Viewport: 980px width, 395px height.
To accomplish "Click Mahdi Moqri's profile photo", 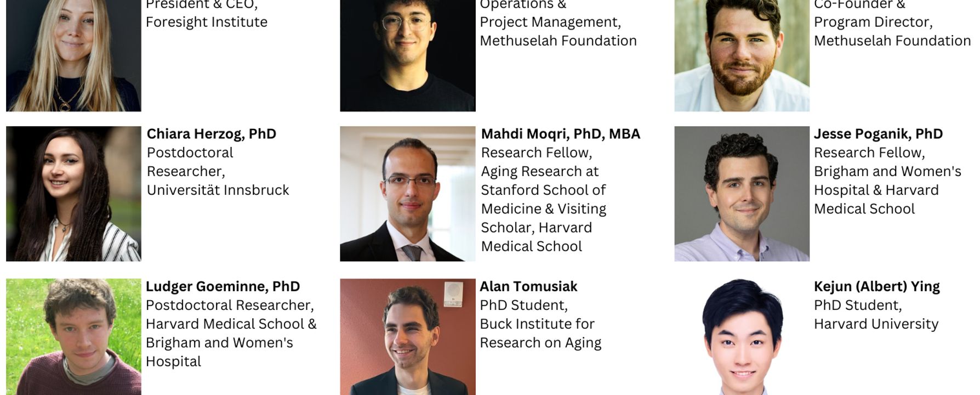I will point(407,194).
